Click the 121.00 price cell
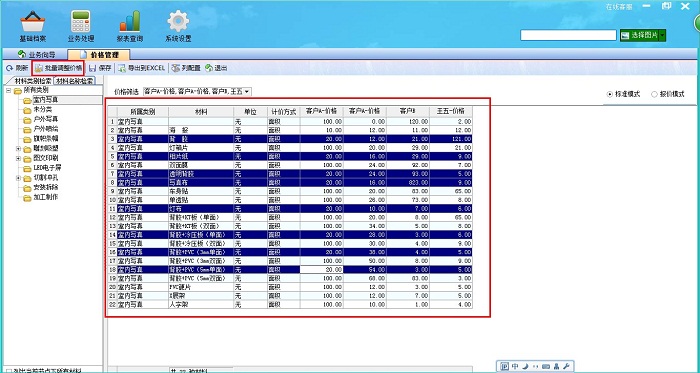 click(x=451, y=139)
